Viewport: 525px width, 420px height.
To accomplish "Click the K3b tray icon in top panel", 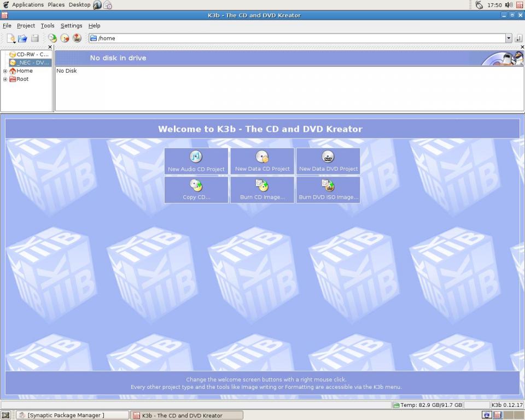I will pos(520,5).
